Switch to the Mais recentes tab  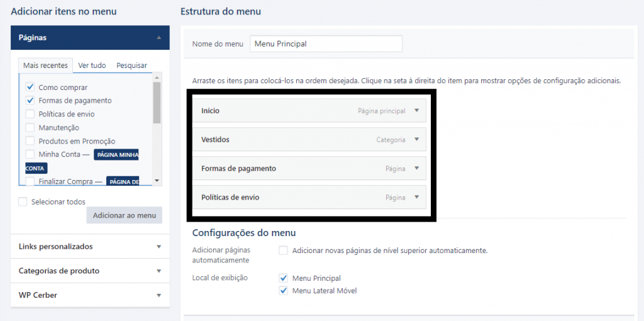45,65
